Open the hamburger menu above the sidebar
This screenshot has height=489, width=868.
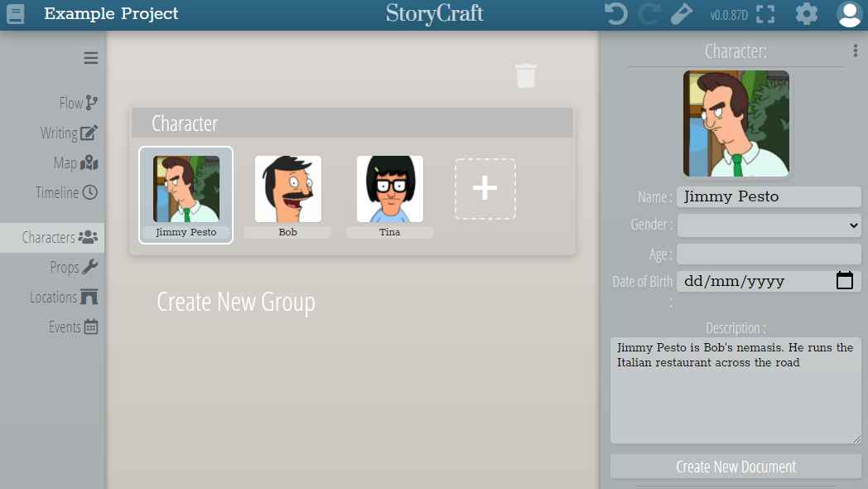pyautogui.click(x=90, y=58)
